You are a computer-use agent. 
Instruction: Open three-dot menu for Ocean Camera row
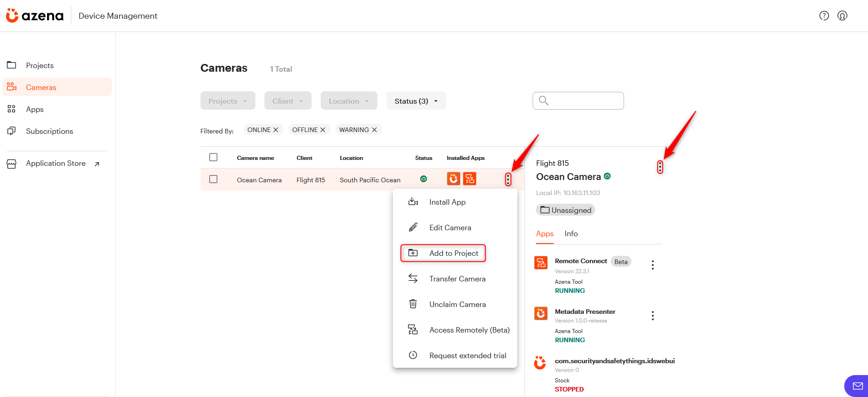[x=508, y=180]
